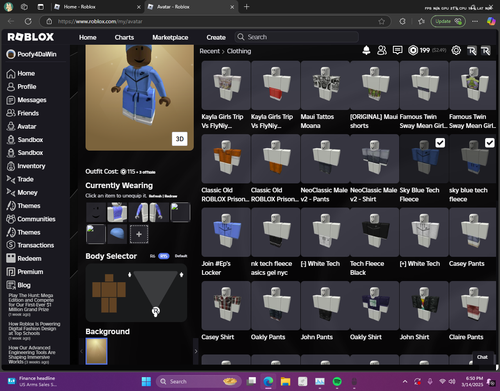Click the notifications bell icon
The height and width of the screenshot is (391, 500).
tap(366, 50)
